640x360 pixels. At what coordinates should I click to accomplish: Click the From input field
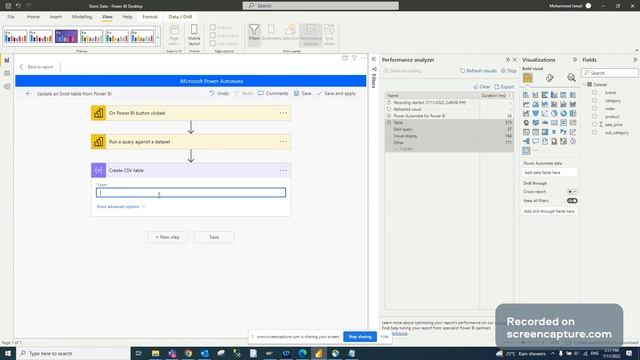[x=191, y=193]
